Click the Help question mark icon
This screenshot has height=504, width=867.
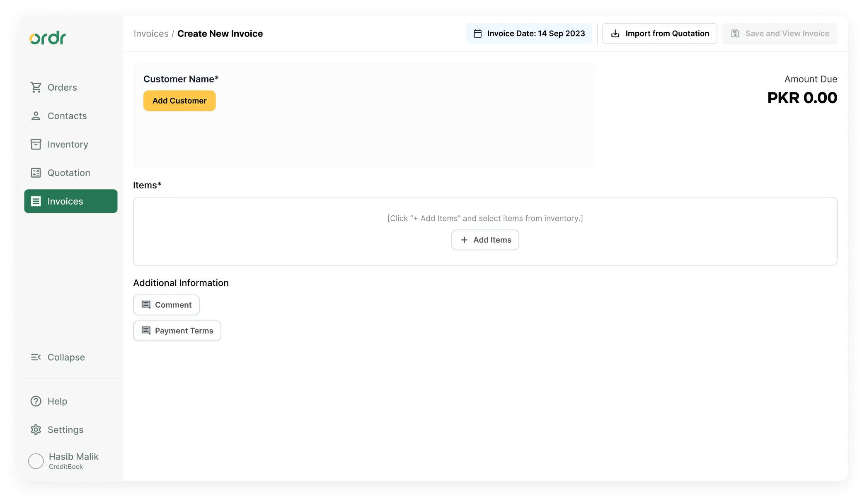(36, 401)
